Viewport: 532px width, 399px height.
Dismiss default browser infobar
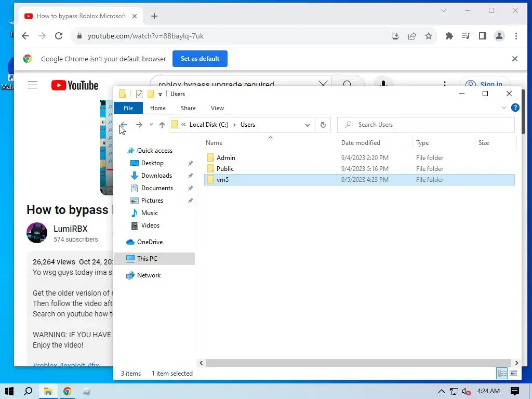tap(515, 59)
